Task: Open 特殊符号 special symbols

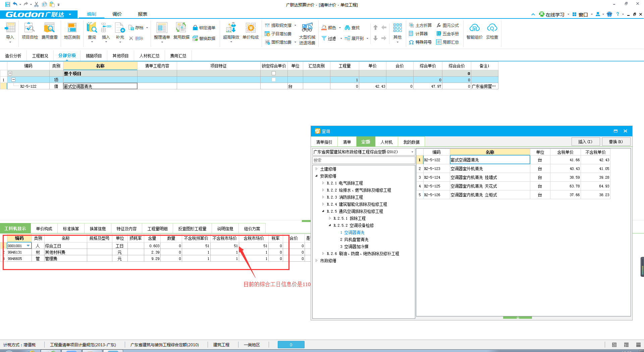Action: tap(420, 42)
